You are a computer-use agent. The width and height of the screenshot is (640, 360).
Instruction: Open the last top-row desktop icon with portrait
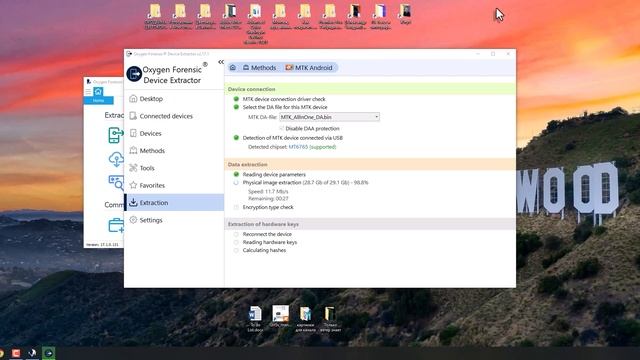click(406, 14)
